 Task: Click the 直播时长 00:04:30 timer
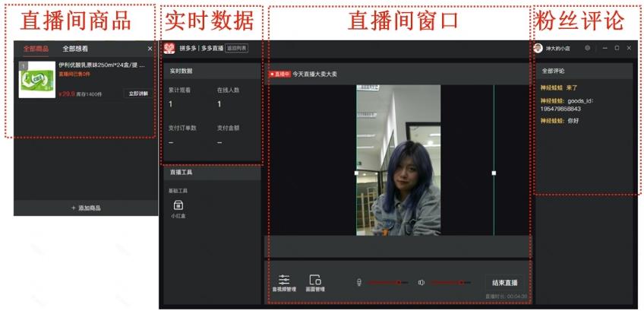tap(506, 297)
